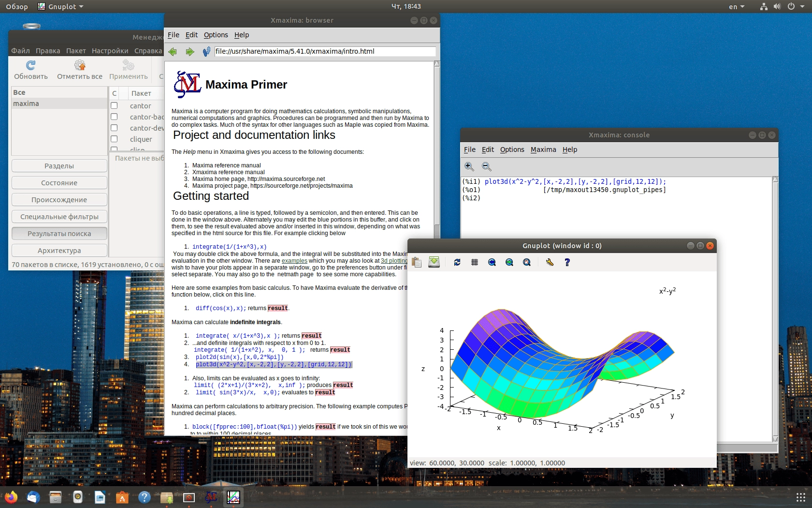The image size is (812, 508).
Task: Open LibreOffice document icon in dock
Action: (100, 497)
